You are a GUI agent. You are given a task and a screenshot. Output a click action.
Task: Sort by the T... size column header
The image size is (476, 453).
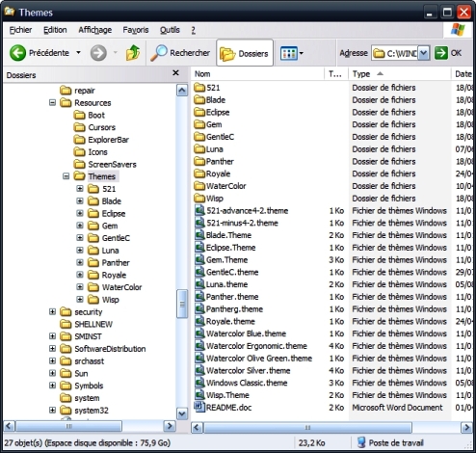[336, 74]
